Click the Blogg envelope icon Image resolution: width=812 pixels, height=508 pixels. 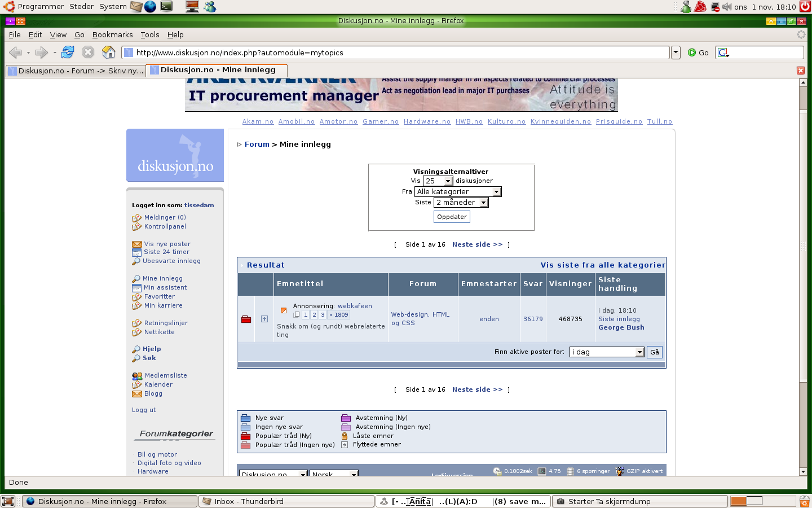(136, 394)
